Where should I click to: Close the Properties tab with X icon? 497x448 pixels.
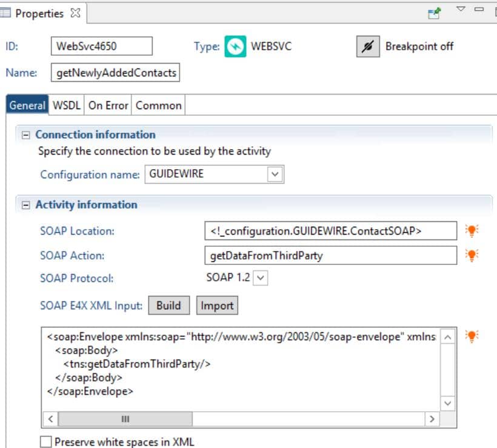pos(75,13)
